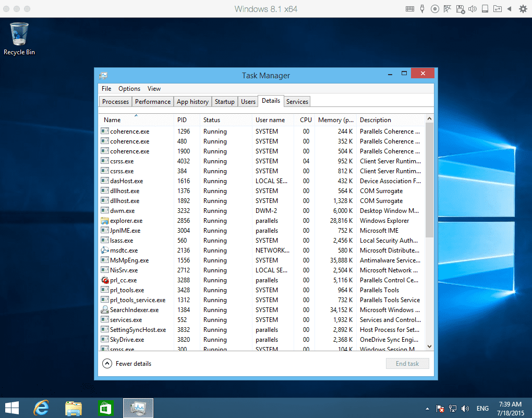Sort by the User name column header
This screenshot has width=532, height=418.
click(273, 120)
